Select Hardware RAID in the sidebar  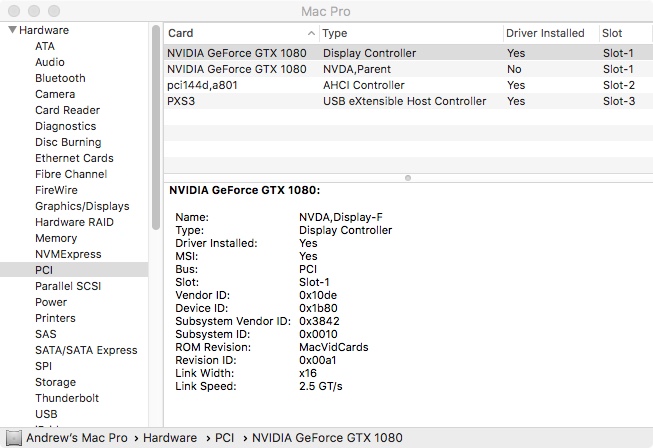[x=74, y=222]
